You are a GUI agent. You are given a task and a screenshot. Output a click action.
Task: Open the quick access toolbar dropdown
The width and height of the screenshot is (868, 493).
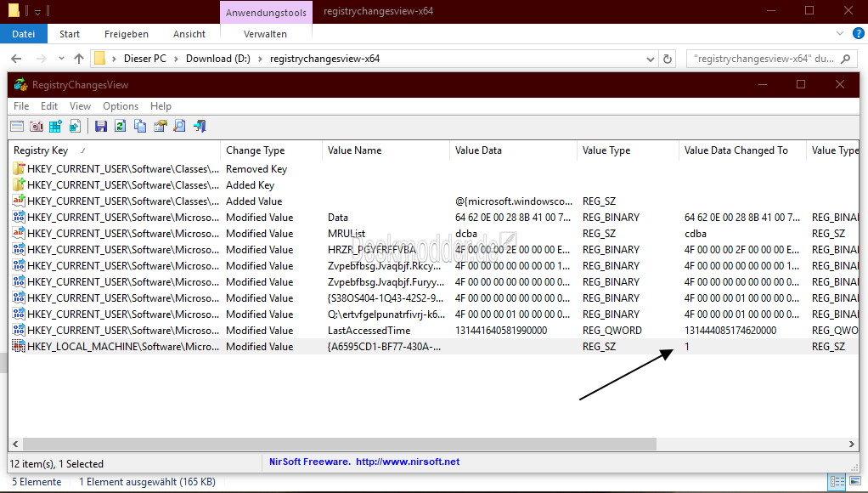click(x=37, y=12)
